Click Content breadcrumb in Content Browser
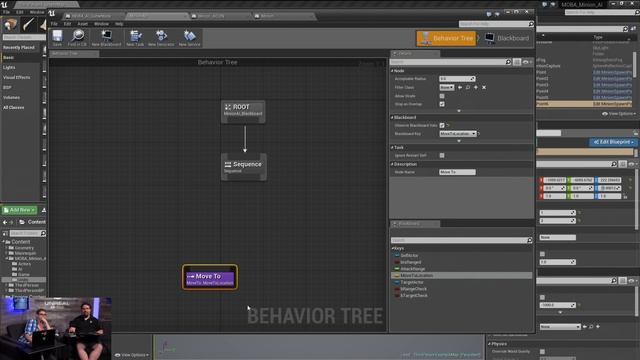The image size is (640, 360). 36,222
